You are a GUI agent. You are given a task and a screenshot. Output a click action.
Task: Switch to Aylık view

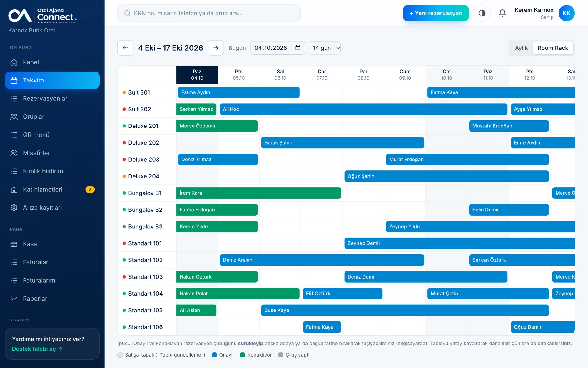pos(521,48)
